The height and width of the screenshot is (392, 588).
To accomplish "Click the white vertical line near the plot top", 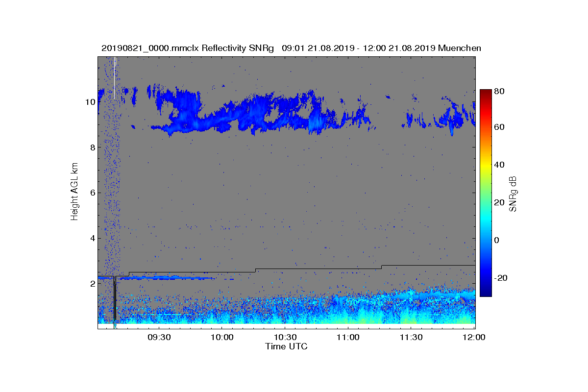I will [x=115, y=77].
